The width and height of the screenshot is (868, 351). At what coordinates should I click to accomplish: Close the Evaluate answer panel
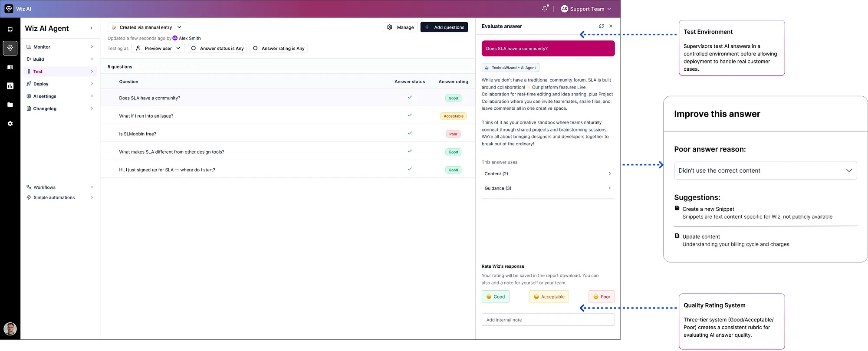click(611, 26)
